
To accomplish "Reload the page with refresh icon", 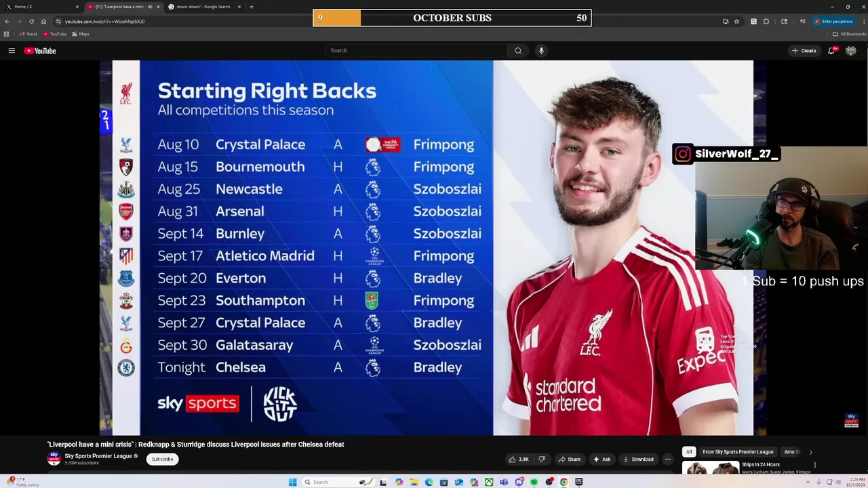I will 31,21.
